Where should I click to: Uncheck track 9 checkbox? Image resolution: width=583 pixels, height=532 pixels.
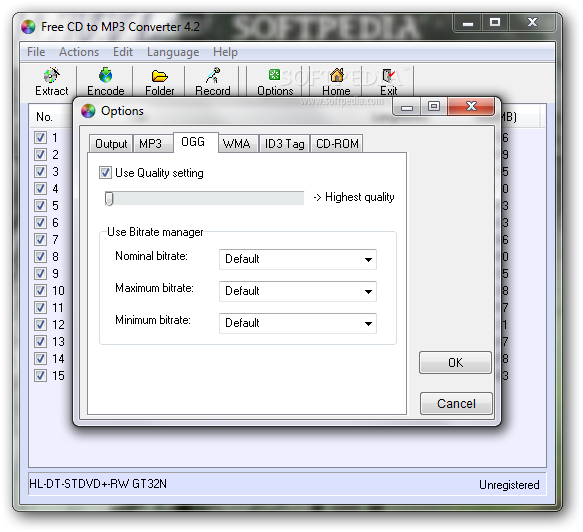(x=40, y=274)
